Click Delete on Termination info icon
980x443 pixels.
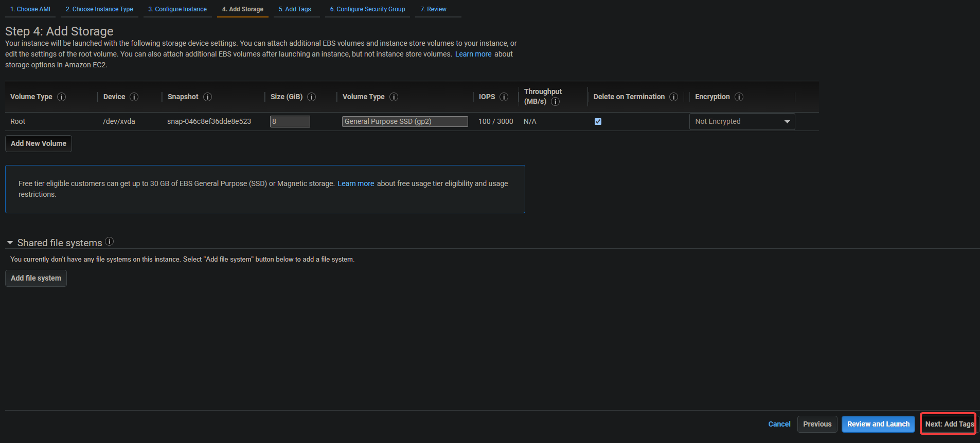tap(674, 97)
